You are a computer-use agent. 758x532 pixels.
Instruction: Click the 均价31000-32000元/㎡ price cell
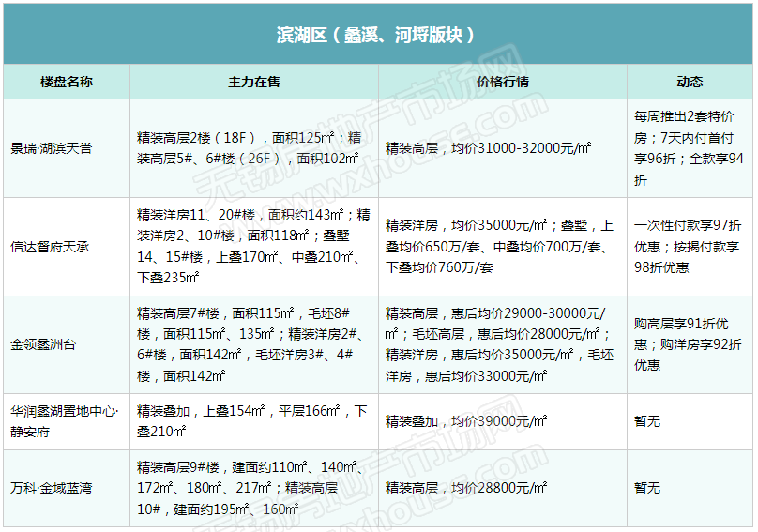[503, 148]
